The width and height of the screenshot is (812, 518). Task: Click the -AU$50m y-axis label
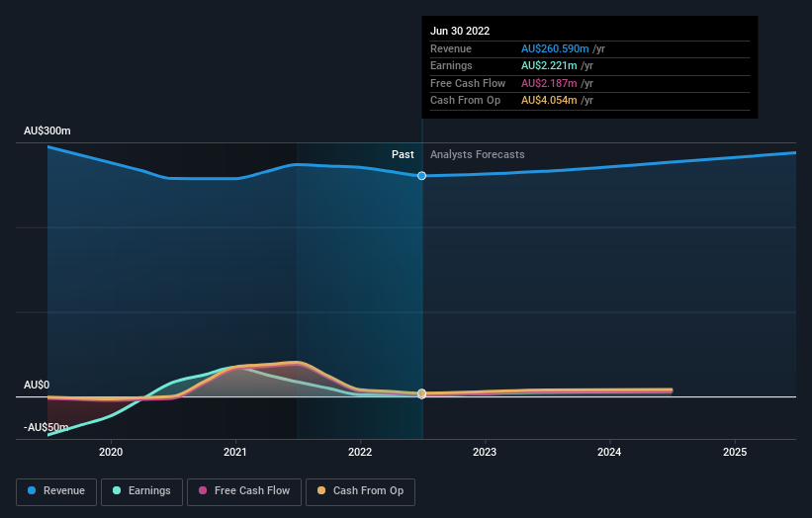pos(46,427)
